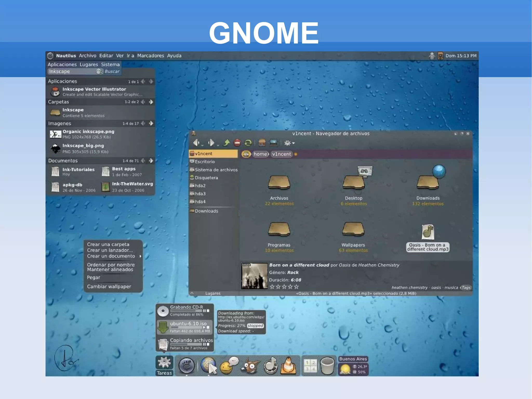The image size is (532, 399).
Task: Launch GIMP from the dock
Action: (251, 366)
